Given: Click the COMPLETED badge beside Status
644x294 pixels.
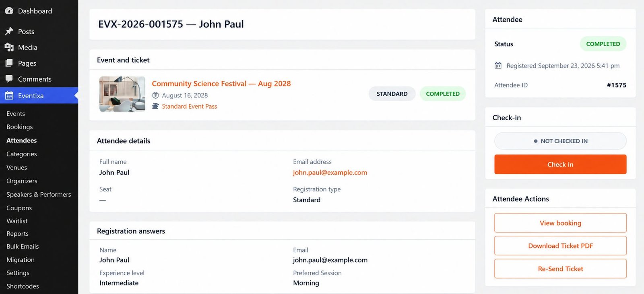Looking at the screenshot, I should [603, 44].
